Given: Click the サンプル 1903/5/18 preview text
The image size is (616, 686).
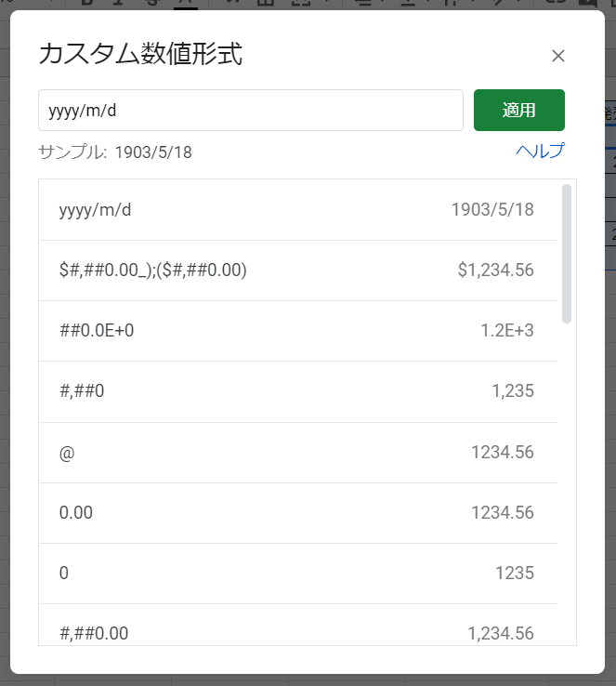Looking at the screenshot, I should 115,152.
